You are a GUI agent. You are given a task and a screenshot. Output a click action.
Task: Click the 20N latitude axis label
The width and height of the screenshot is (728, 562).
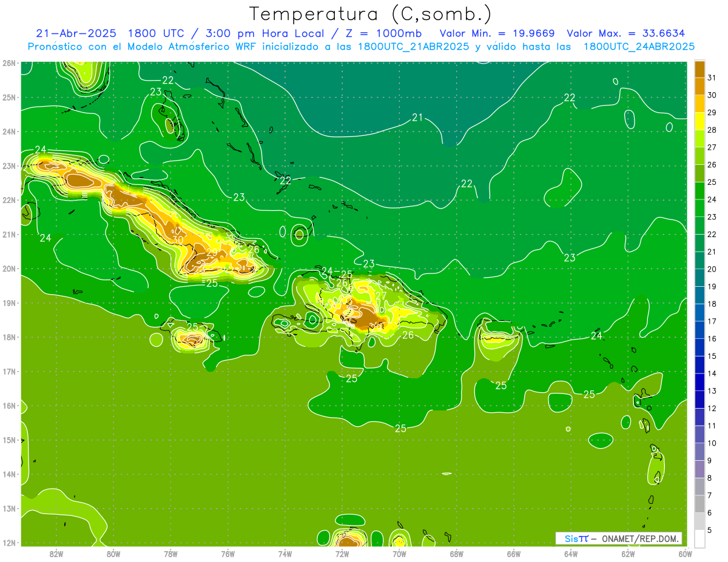8,269
